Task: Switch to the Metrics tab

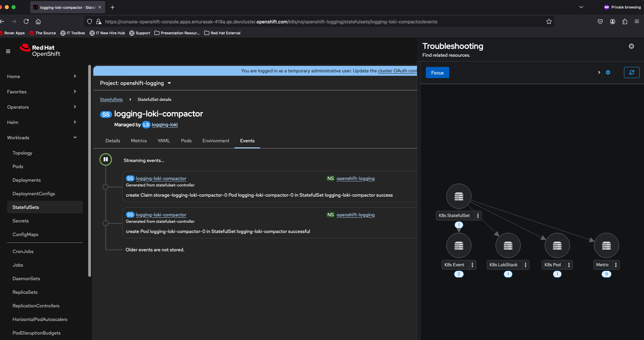Action: pyautogui.click(x=139, y=141)
